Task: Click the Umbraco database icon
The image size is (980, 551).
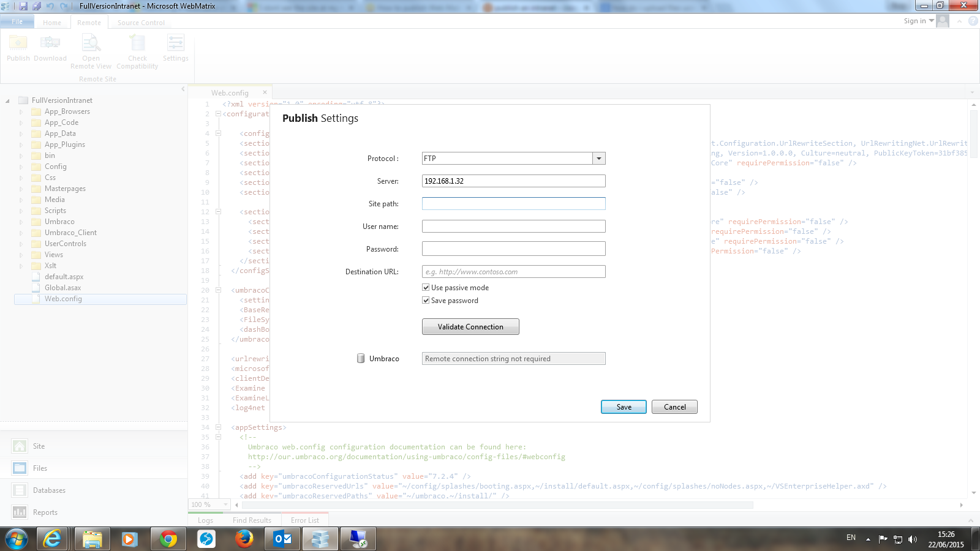Action: (x=361, y=358)
